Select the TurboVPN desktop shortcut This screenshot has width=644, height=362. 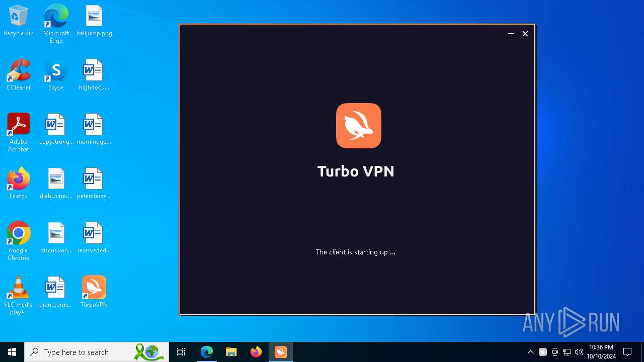pyautogui.click(x=94, y=293)
